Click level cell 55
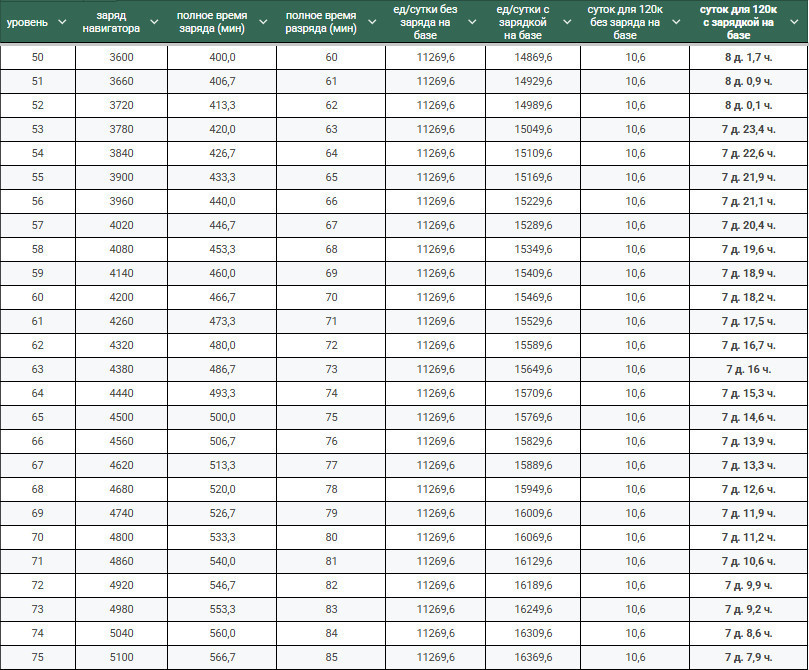The image size is (809, 670). point(38,177)
